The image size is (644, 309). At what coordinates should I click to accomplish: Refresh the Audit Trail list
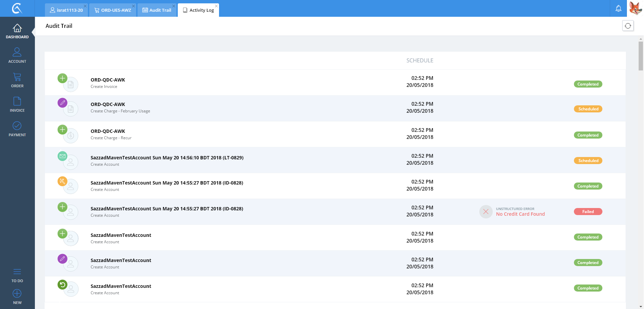[x=628, y=26]
